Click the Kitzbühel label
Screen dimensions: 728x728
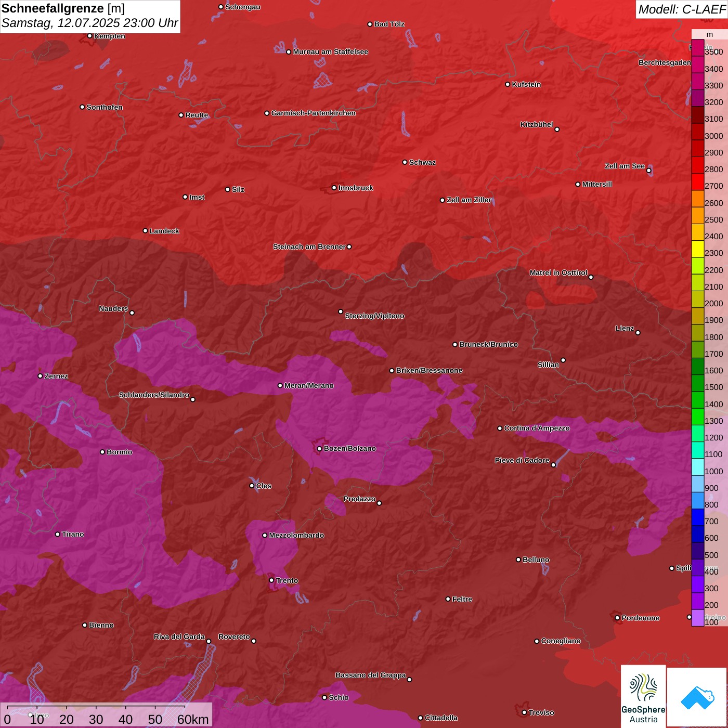(x=537, y=124)
